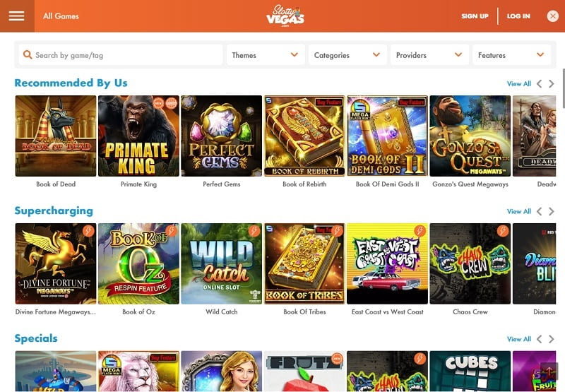Viewport: 565px width, 392px height.
Task: Open the Primate King game thumbnail
Action: tap(138, 136)
